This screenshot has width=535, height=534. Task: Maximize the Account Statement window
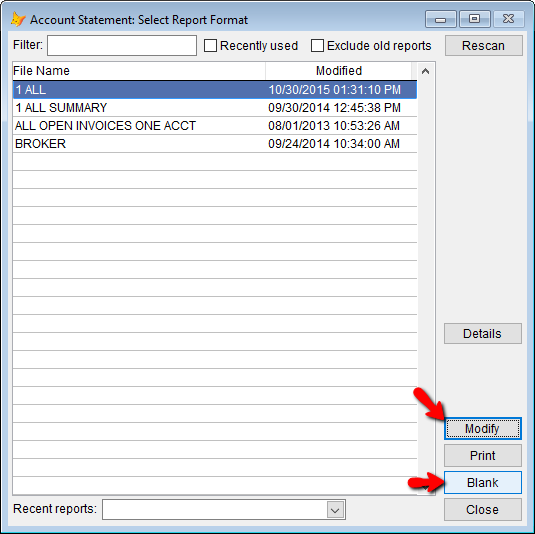pyautogui.click(x=474, y=19)
